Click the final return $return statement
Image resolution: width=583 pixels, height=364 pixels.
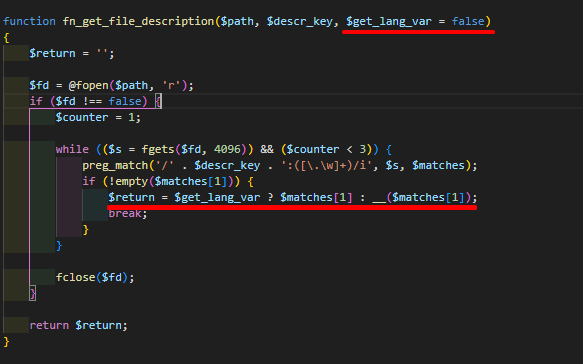pyautogui.click(x=78, y=325)
